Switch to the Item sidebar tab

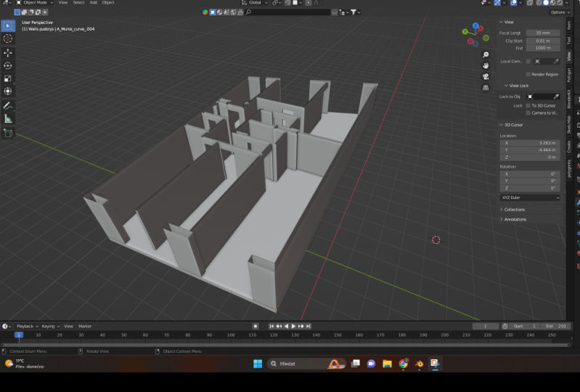pos(569,25)
